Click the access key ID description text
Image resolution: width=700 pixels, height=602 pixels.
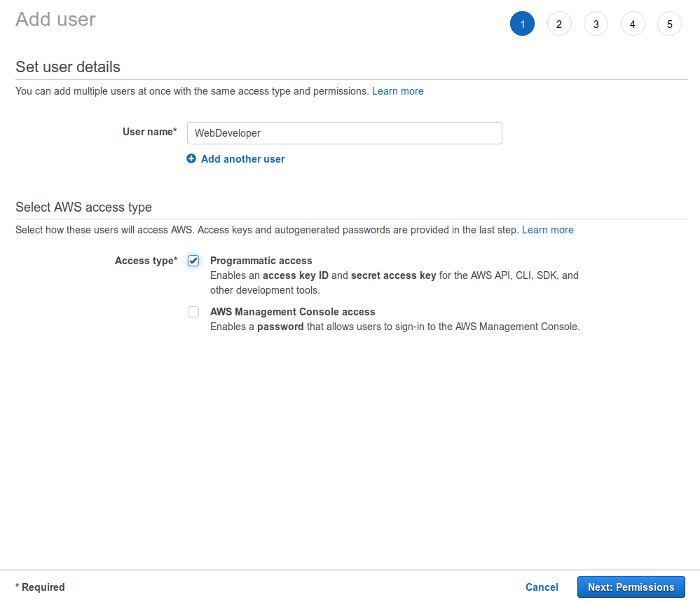point(394,282)
